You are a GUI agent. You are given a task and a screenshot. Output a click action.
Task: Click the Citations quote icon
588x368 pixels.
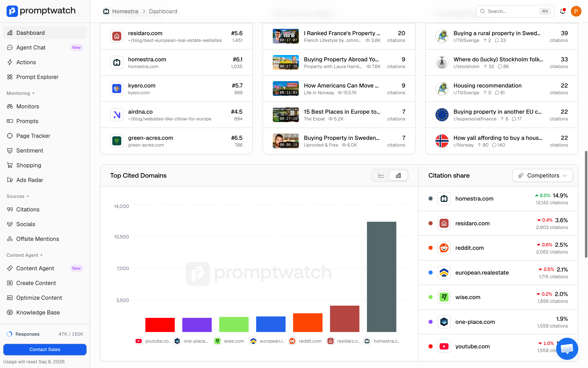coord(10,209)
